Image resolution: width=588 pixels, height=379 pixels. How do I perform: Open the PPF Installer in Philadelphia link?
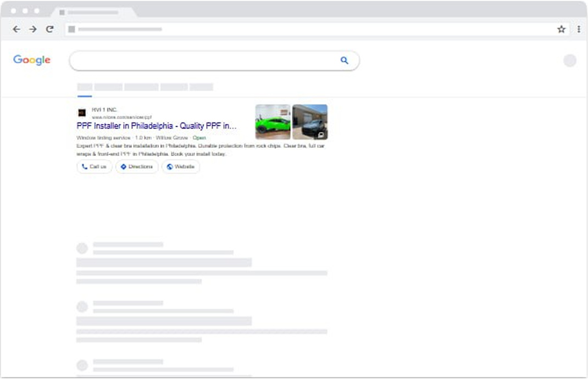157,126
